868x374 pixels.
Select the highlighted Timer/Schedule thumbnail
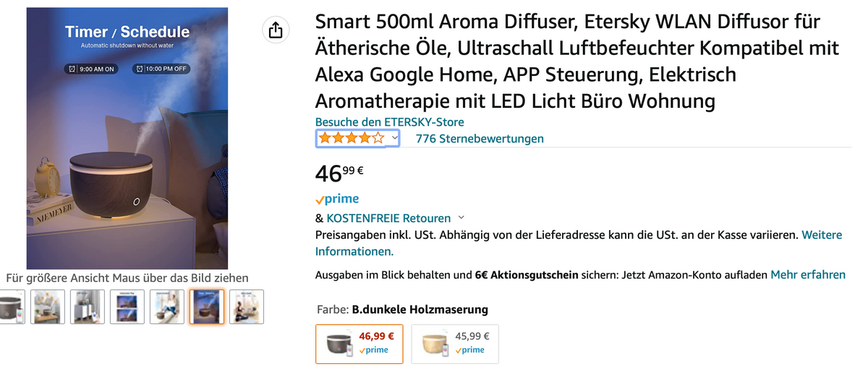[207, 307]
